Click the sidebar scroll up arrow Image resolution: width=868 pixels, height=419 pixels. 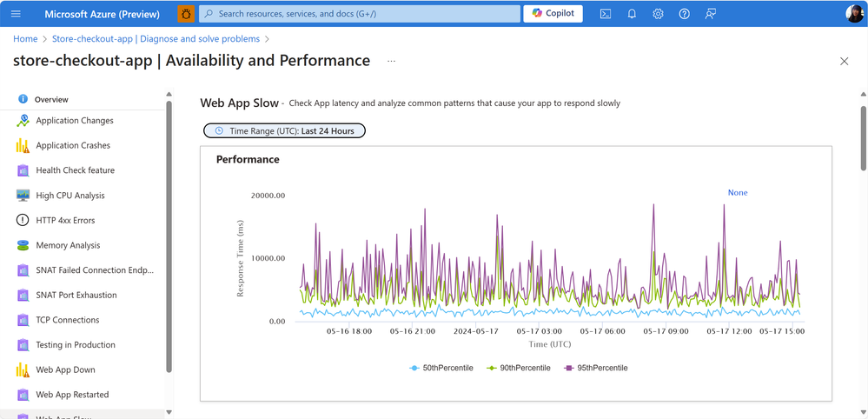169,94
